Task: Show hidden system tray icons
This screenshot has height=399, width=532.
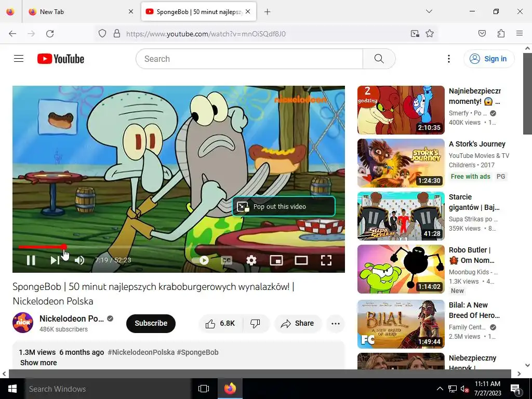Action: point(440,389)
